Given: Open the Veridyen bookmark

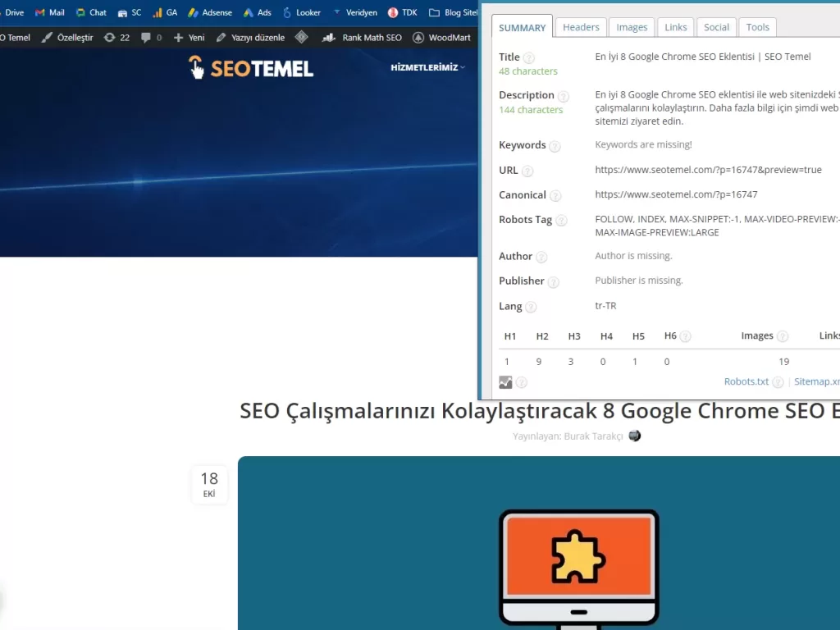Looking at the screenshot, I should [354, 12].
